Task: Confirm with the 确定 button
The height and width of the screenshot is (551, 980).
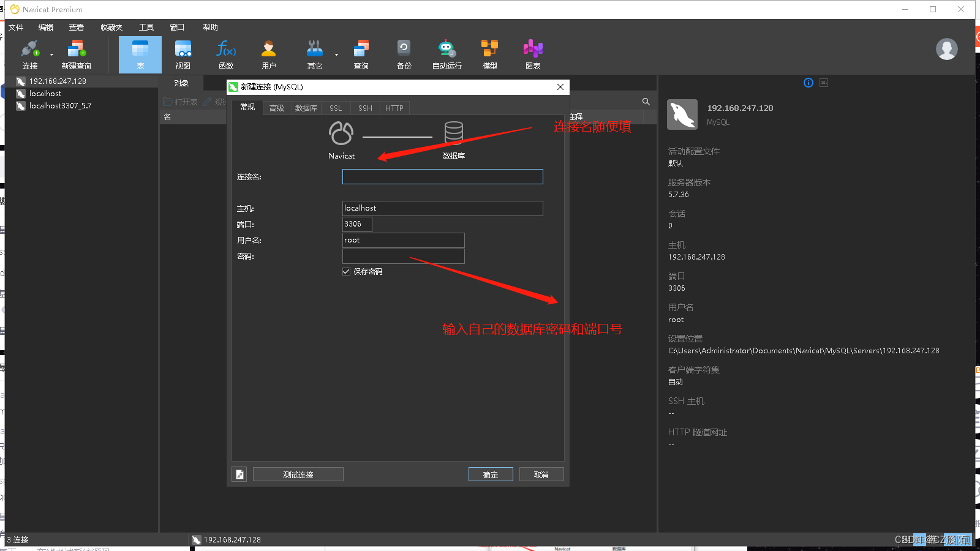Action: click(491, 474)
